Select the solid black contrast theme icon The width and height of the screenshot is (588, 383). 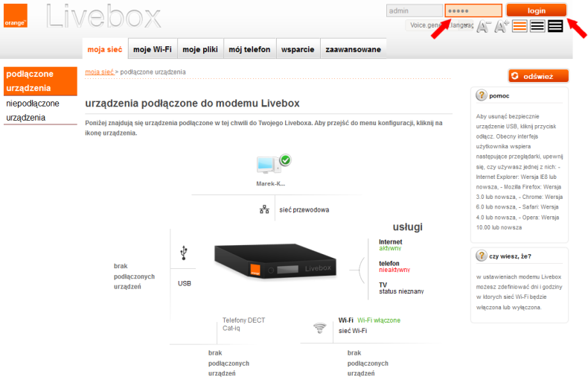[x=555, y=26]
